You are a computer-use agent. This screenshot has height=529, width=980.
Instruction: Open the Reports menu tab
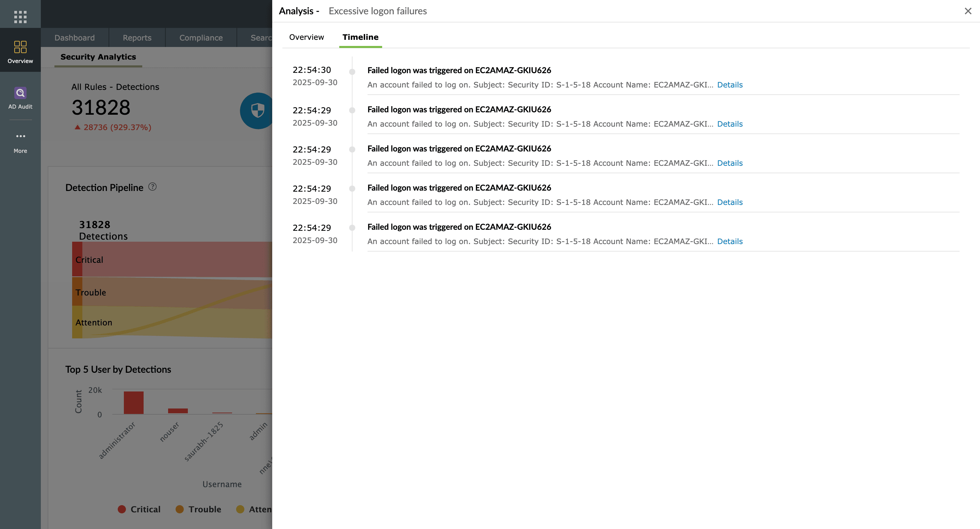coord(137,38)
